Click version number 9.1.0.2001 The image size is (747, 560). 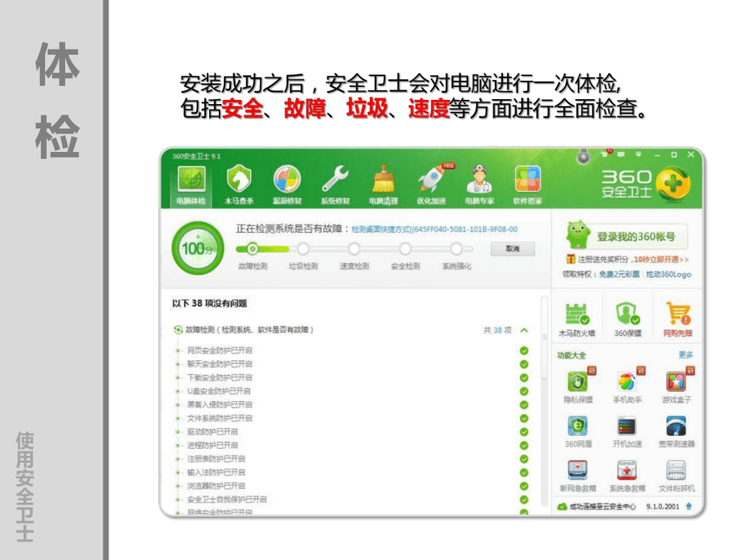pyautogui.click(x=663, y=506)
